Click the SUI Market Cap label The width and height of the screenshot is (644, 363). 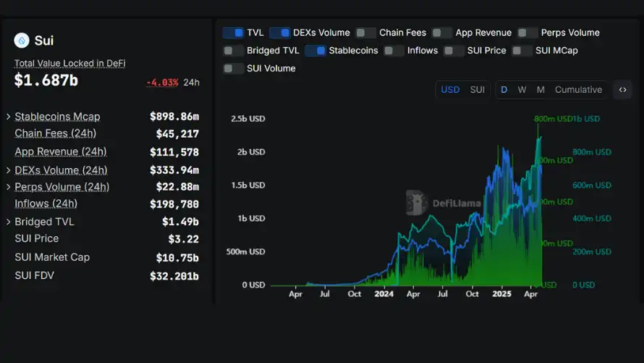coord(52,257)
